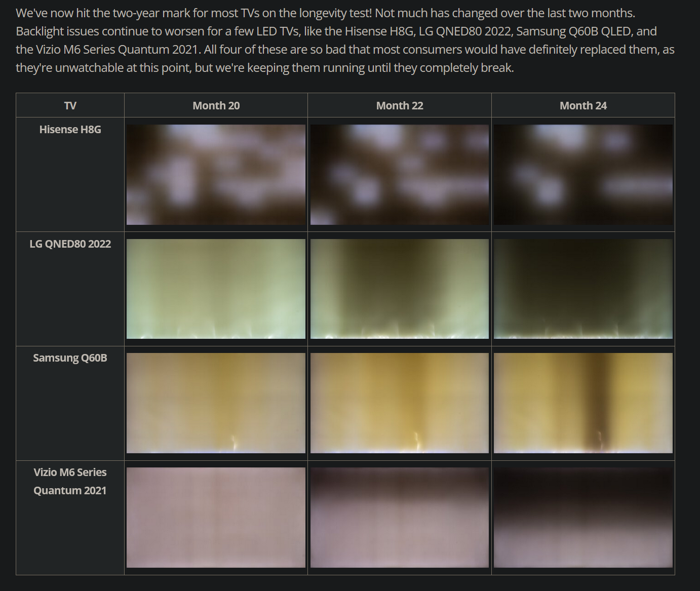The height and width of the screenshot is (591, 700).
Task: Open LG QNED80 2022 Month 20 image
Action: pyautogui.click(x=216, y=289)
